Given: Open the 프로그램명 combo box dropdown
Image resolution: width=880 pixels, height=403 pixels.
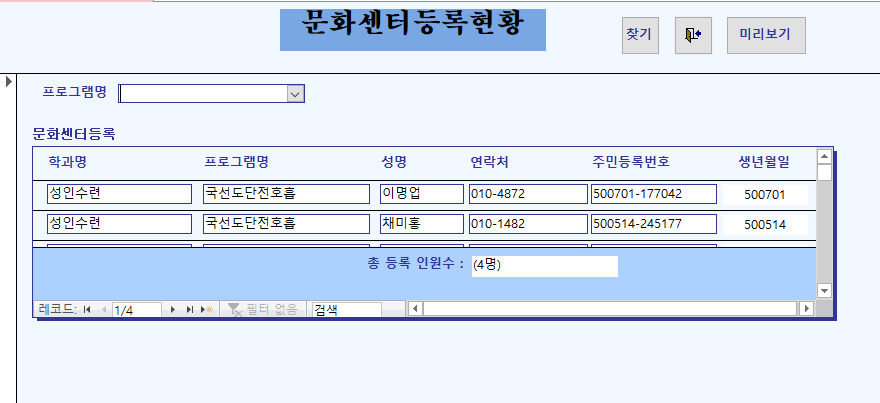Looking at the screenshot, I should click(x=295, y=93).
